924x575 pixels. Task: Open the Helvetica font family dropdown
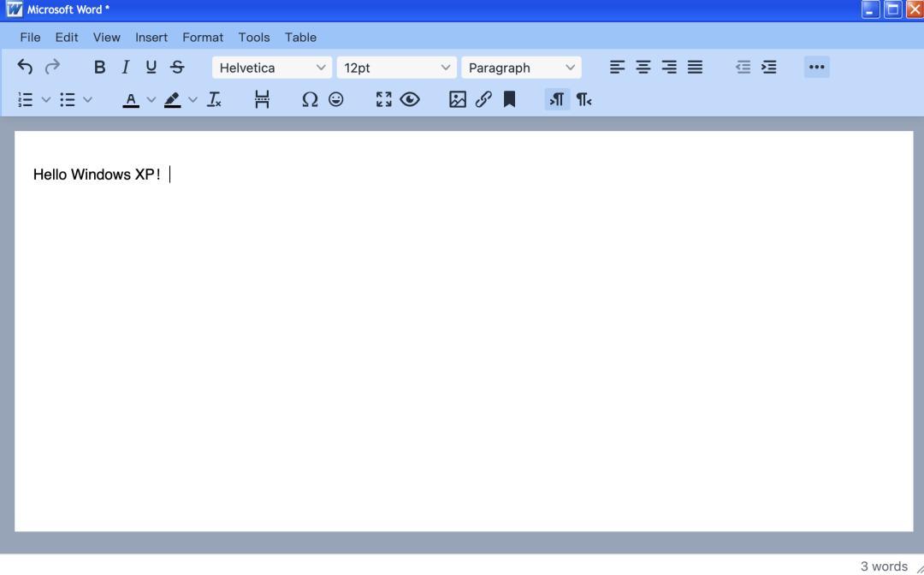click(272, 68)
